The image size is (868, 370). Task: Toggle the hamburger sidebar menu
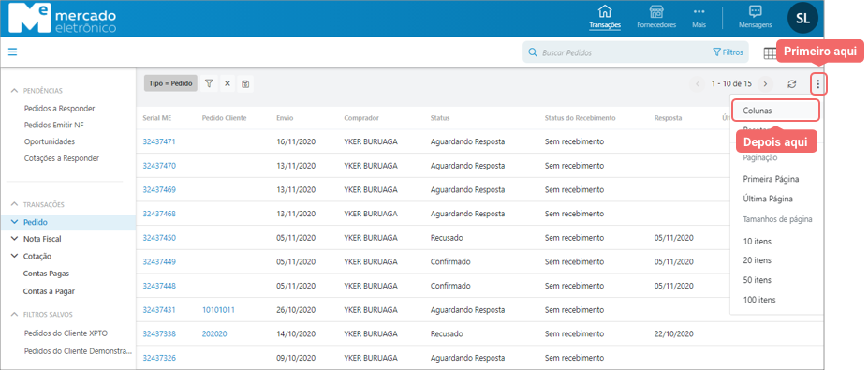click(x=13, y=52)
